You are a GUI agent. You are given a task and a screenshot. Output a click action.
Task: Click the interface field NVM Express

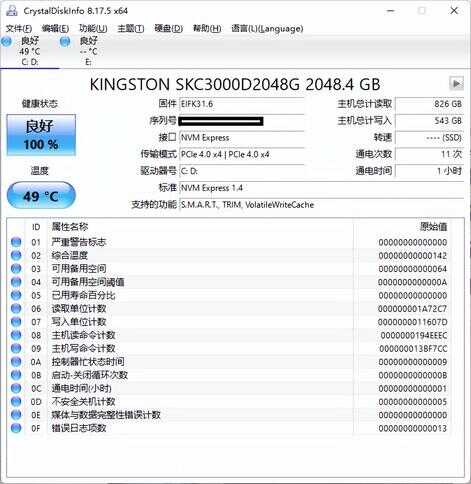tap(242, 138)
